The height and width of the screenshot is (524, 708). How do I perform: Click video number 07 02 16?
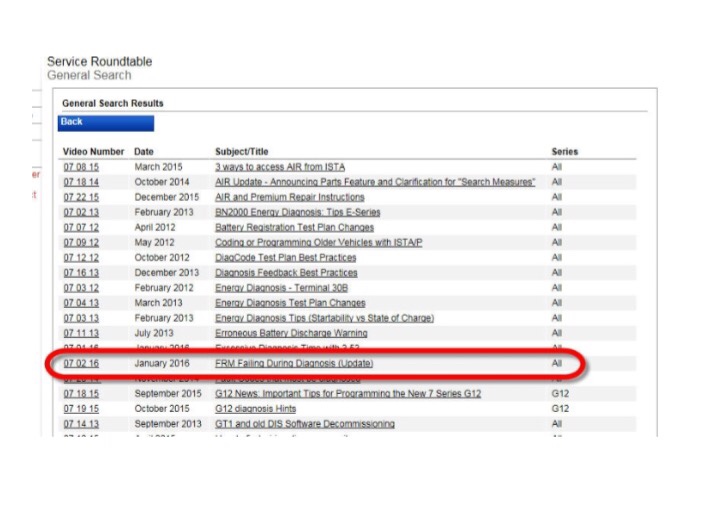tap(81, 363)
